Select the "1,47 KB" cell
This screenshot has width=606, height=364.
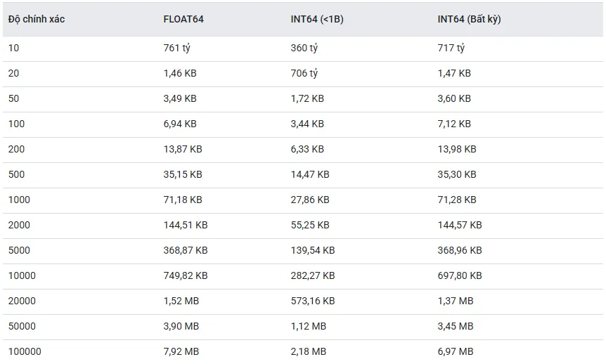[454, 74]
